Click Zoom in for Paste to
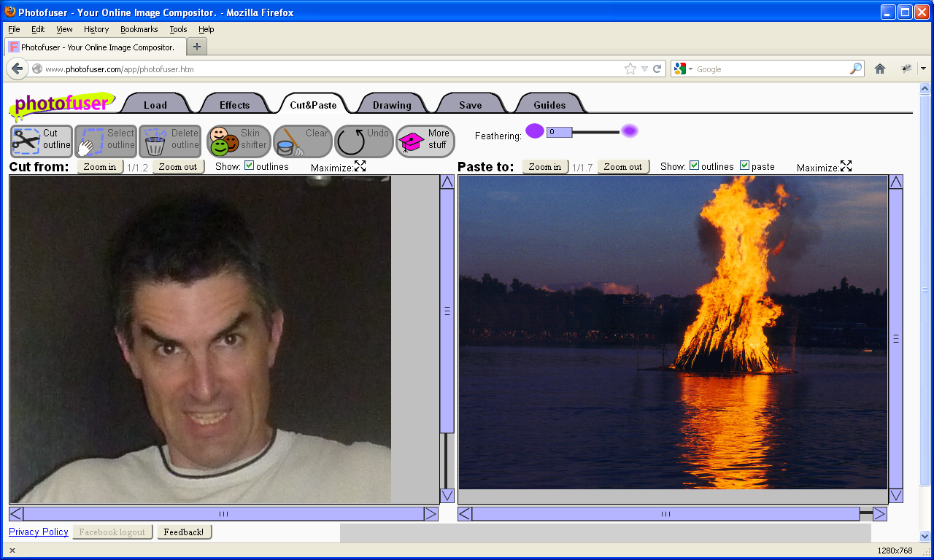934x560 pixels. click(x=545, y=166)
